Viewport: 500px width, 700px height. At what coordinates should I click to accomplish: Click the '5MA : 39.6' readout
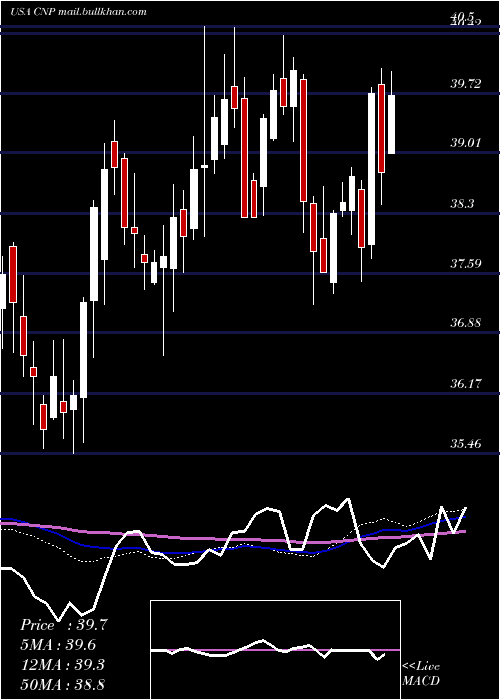pyautogui.click(x=58, y=645)
